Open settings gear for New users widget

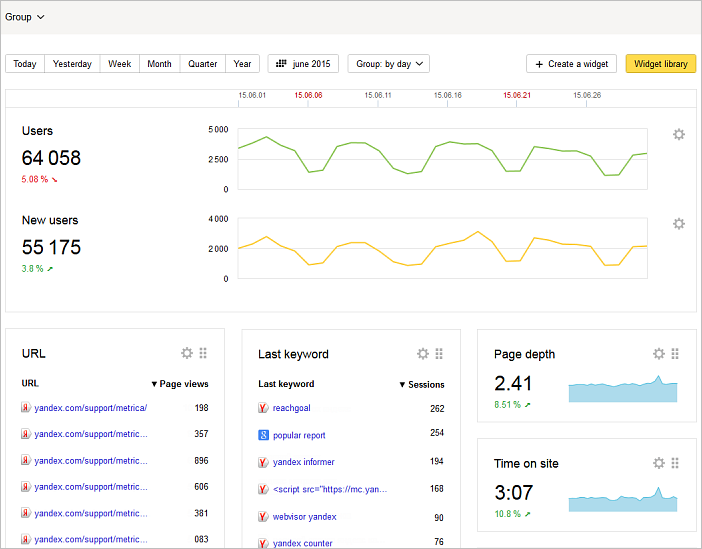[x=679, y=224]
